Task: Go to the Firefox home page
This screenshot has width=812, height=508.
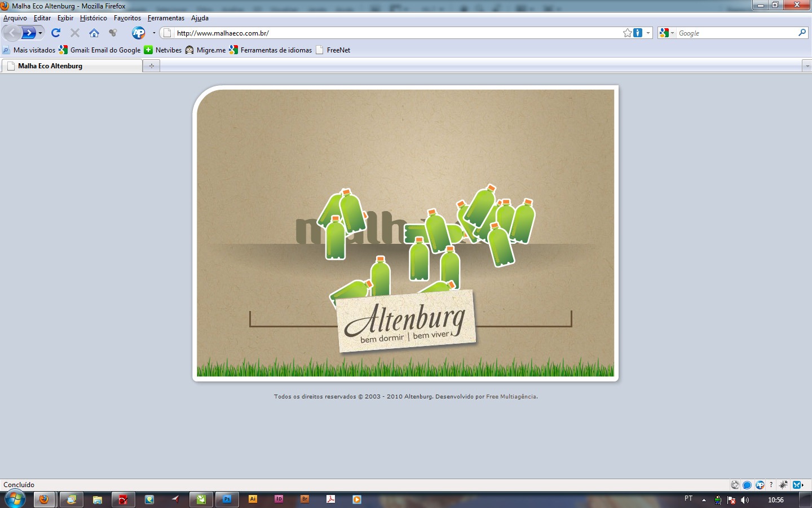Action: click(94, 33)
